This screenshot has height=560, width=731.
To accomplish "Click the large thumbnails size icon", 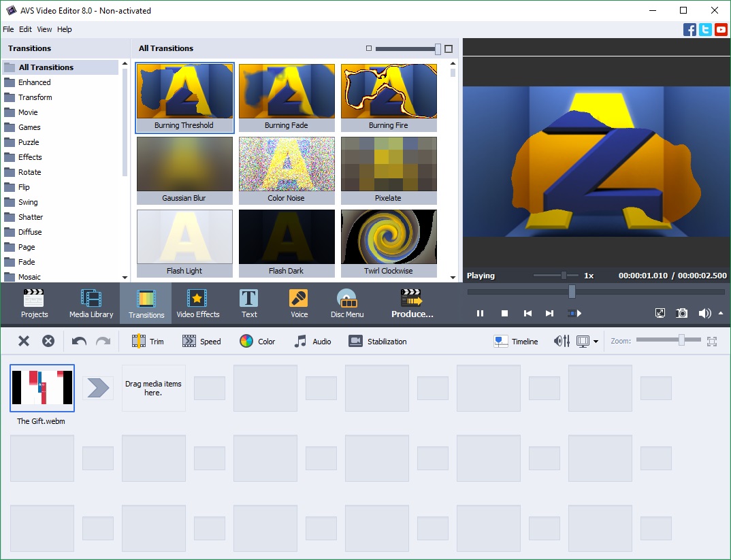I will [x=449, y=48].
